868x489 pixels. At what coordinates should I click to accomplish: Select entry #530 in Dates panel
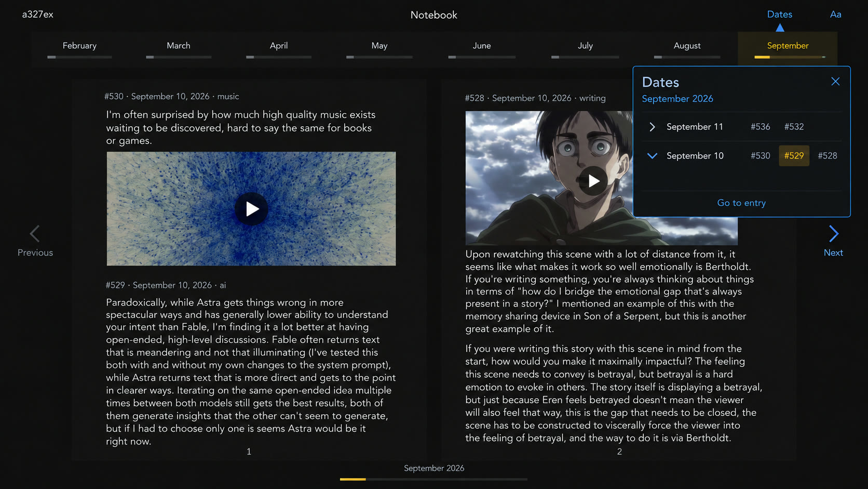[761, 156]
